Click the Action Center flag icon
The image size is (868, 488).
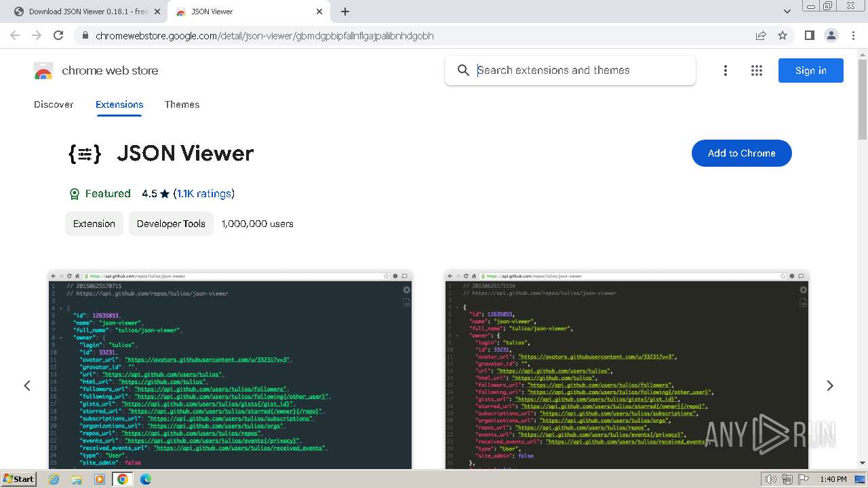pyautogui.click(x=802, y=479)
